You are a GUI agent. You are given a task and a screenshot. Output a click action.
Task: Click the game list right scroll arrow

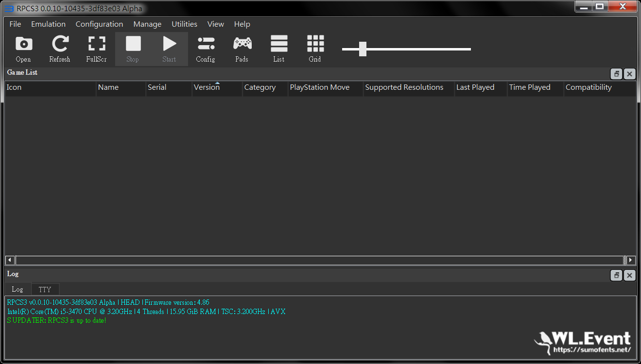631,260
